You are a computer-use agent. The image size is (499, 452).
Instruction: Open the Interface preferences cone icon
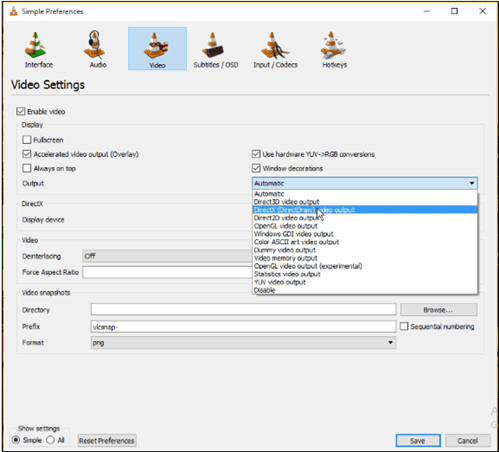pyautogui.click(x=35, y=45)
